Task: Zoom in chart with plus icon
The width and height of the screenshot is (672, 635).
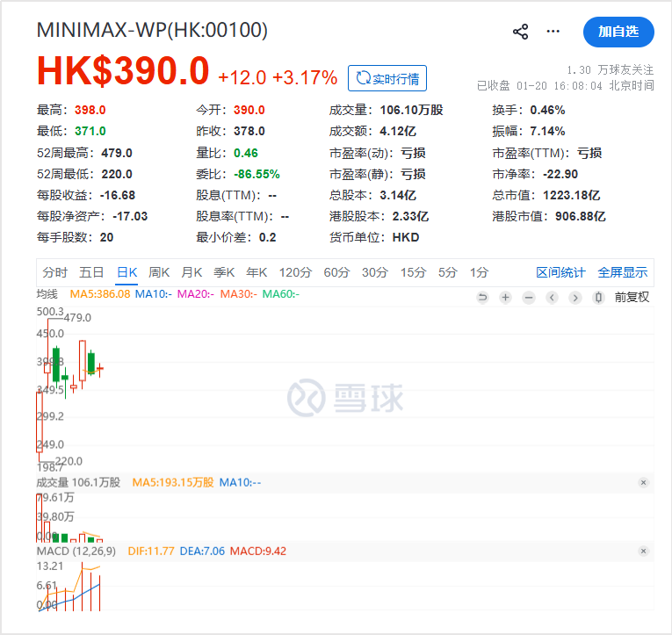Action: click(506, 298)
